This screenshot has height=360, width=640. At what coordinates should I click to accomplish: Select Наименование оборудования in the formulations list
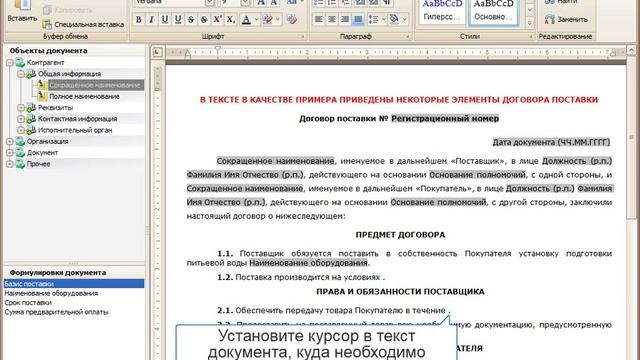[x=51, y=293]
